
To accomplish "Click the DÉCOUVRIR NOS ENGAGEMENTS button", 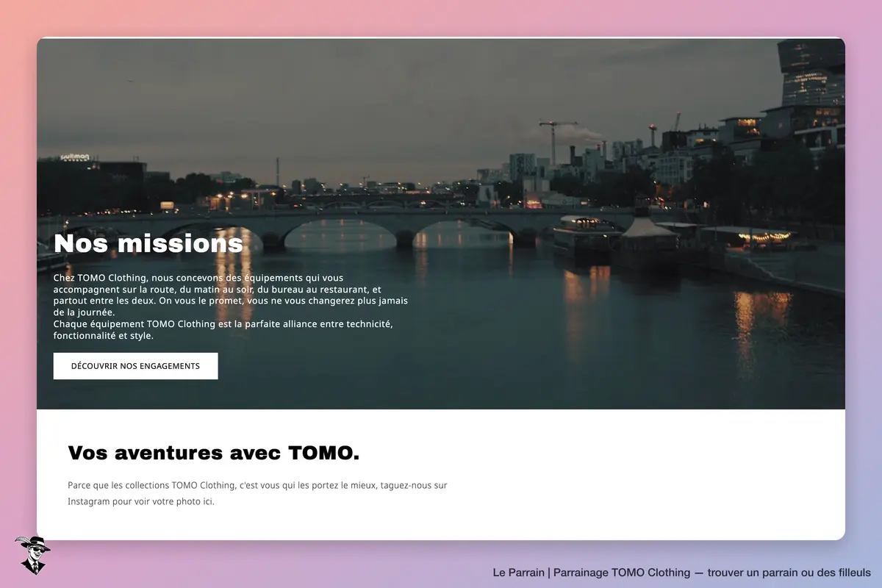I will [x=135, y=366].
